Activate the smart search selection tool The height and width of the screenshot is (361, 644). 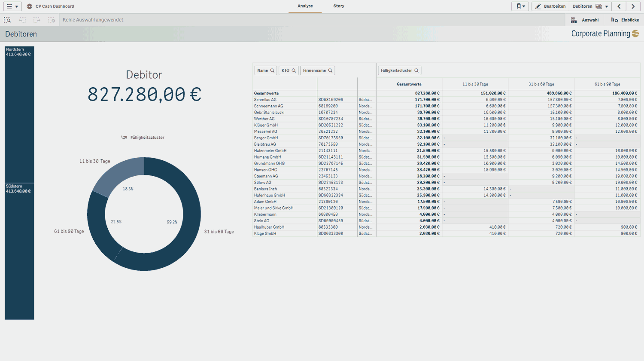pos(7,20)
